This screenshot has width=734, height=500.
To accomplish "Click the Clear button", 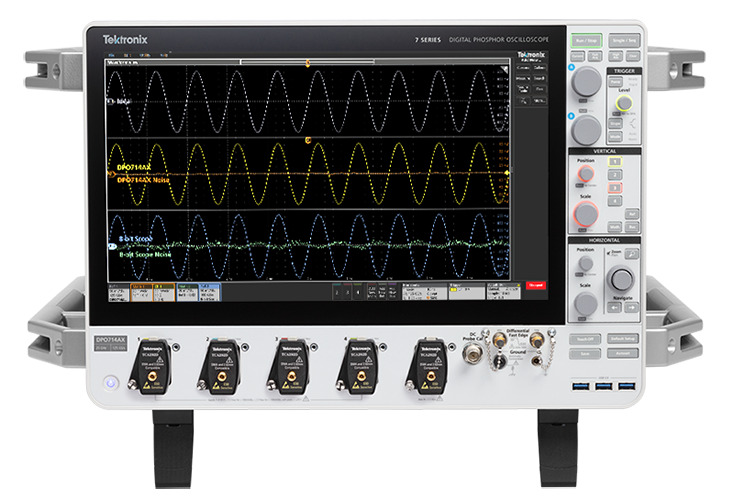I will 632,57.
